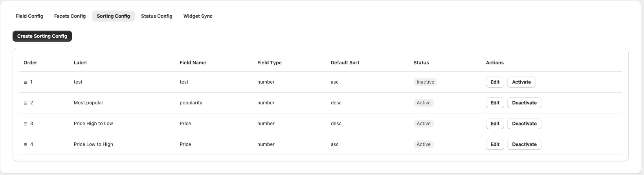Deactivate the Most popular sorting config
The width and height of the screenshot is (644, 175).
524,103
